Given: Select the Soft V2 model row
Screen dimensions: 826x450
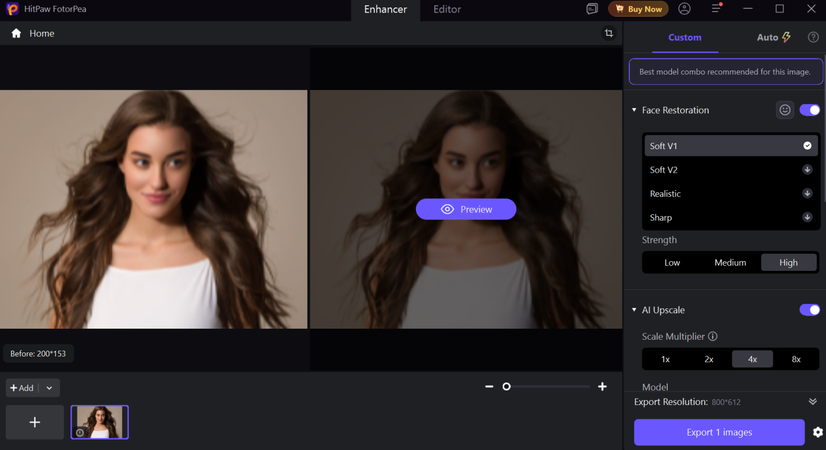Looking at the screenshot, I should pos(731,170).
